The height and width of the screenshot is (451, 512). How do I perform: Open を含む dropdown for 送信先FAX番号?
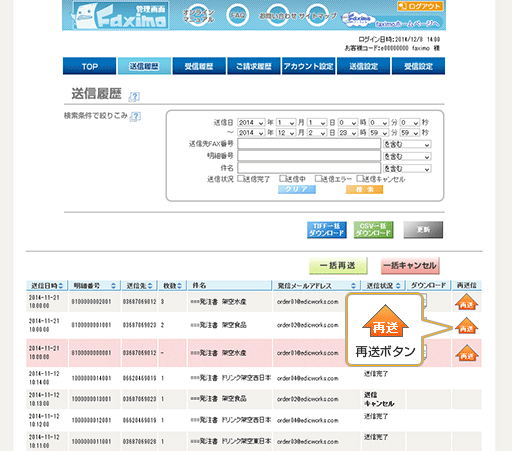(407, 144)
